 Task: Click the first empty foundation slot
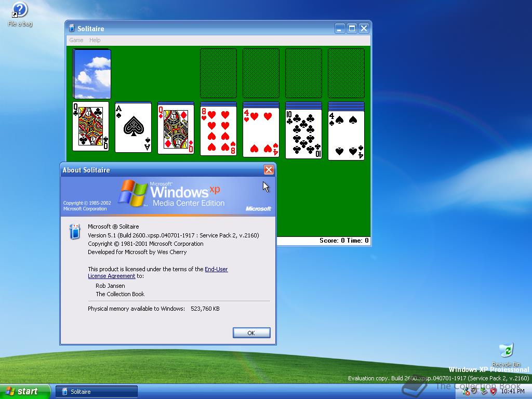tap(219, 73)
